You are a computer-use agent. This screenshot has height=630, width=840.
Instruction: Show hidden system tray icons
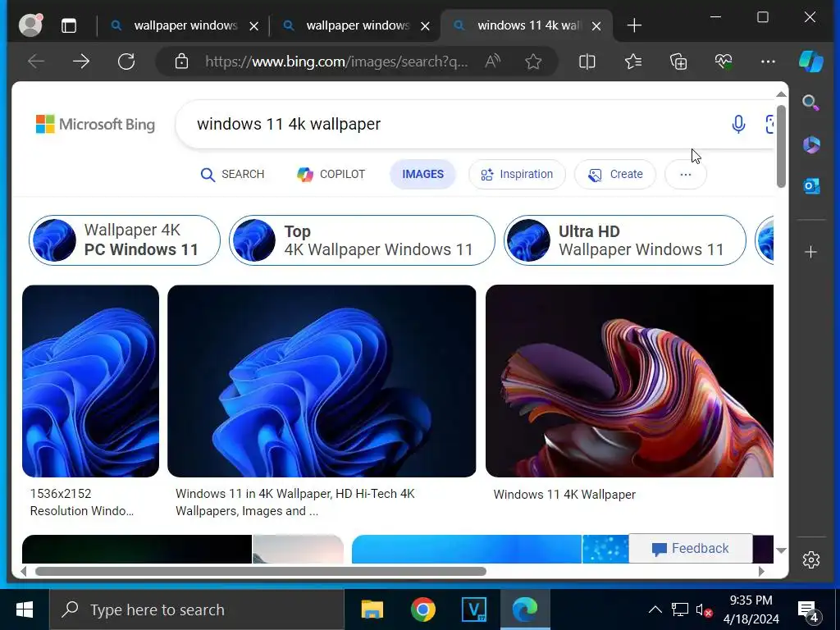655,609
